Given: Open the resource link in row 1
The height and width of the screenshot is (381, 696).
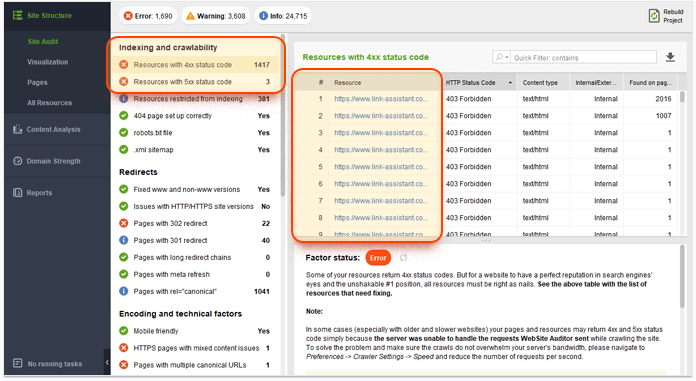Looking at the screenshot, I should [381, 99].
